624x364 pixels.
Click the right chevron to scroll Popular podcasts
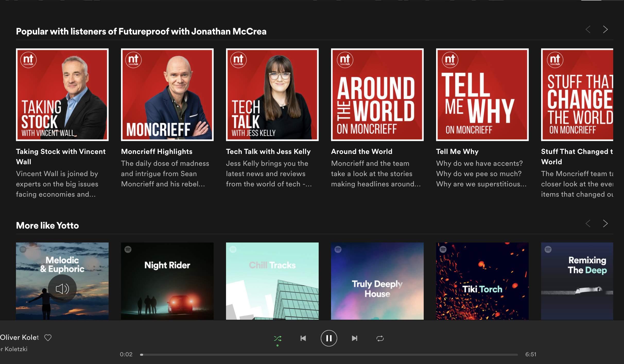[x=605, y=29]
